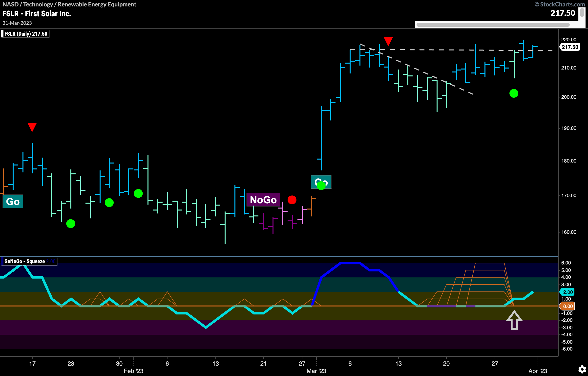The image size is (588, 376).
Task: Click the 217.50 price tag on the axis
Action: pyautogui.click(x=570, y=47)
